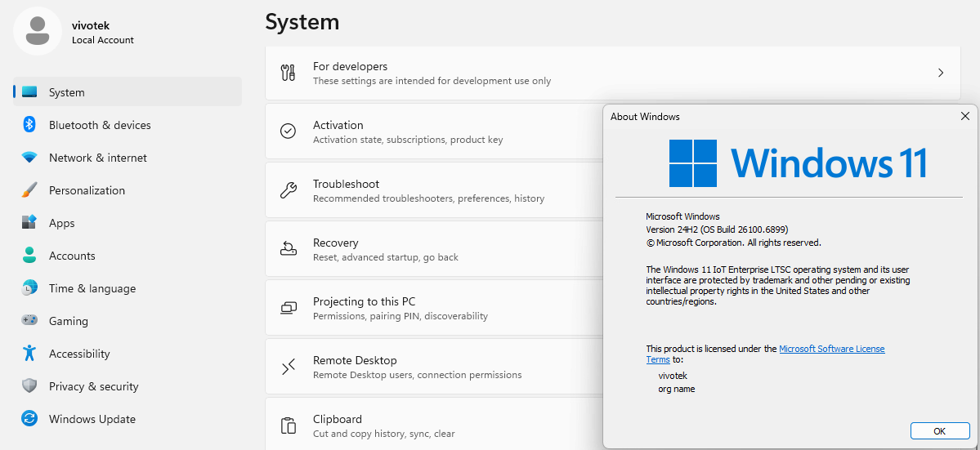Open Projecting to this PC settings
Image resolution: width=980 pixels, height=450 pixels.
[434, 308]
